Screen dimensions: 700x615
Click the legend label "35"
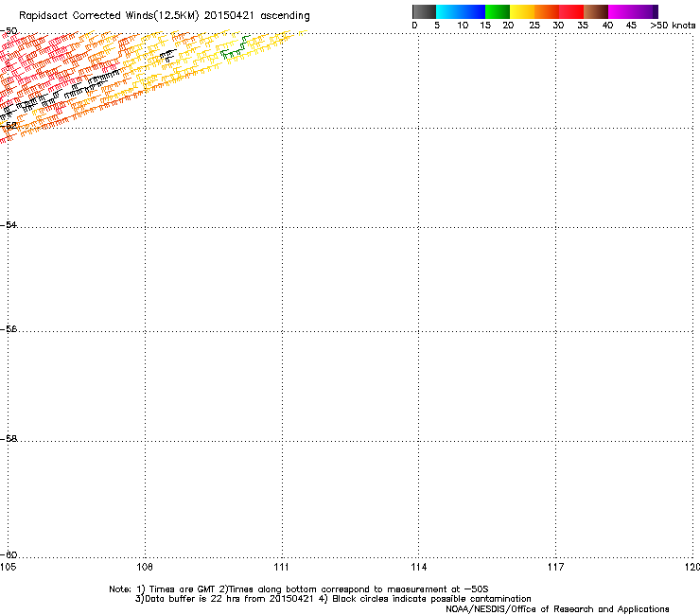[x=583, y=26]
